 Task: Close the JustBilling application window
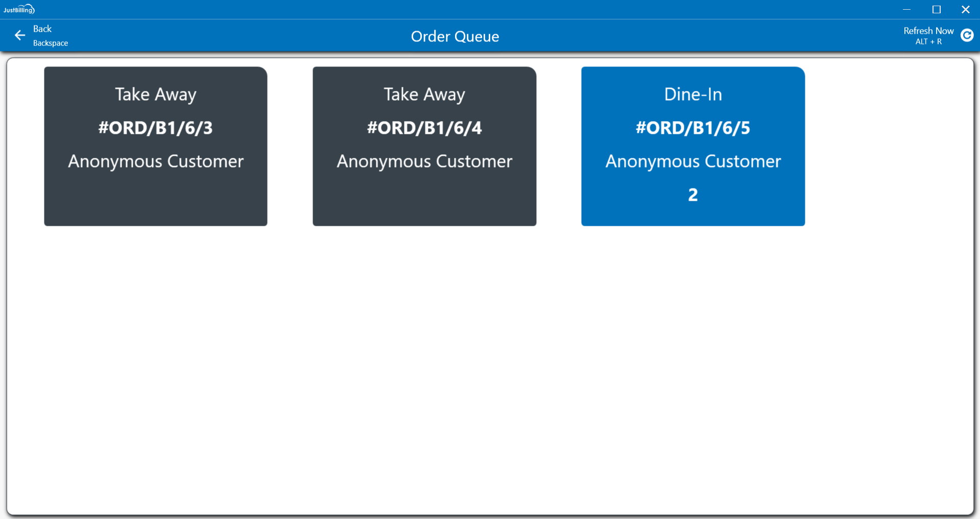(965, 9)
